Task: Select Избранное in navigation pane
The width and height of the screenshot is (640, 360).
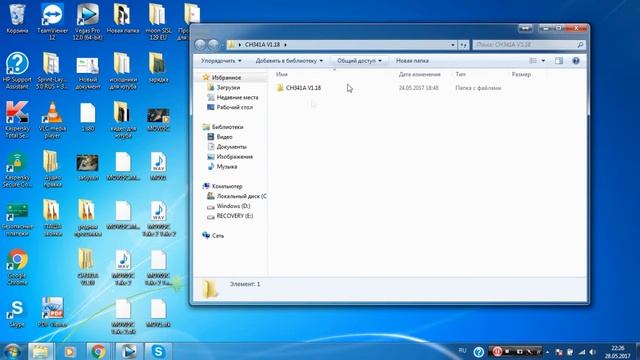Action: (226, 77)
